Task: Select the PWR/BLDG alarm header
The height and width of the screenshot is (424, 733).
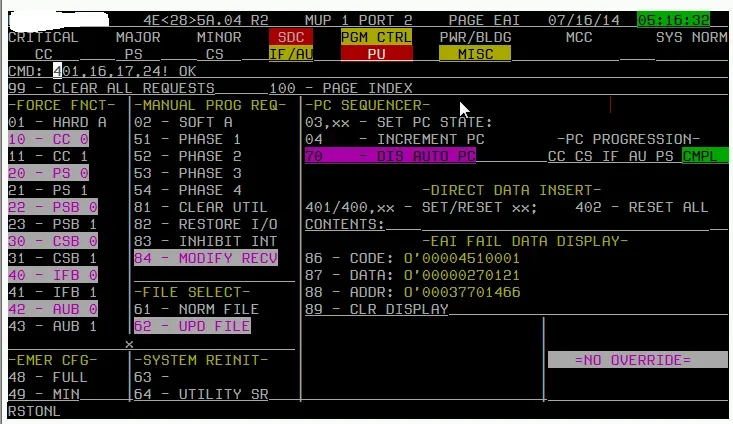Action: (475, 37)
